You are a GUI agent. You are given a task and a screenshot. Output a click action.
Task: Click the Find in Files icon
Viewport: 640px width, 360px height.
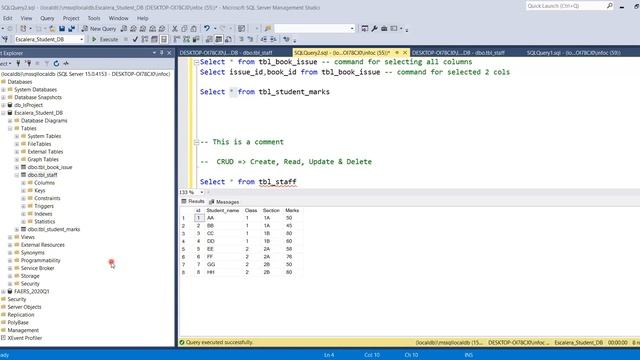point(268,29)
